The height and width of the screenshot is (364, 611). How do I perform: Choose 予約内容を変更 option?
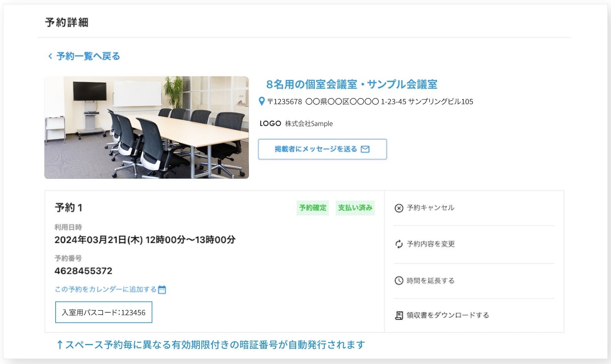pos(431,244)
